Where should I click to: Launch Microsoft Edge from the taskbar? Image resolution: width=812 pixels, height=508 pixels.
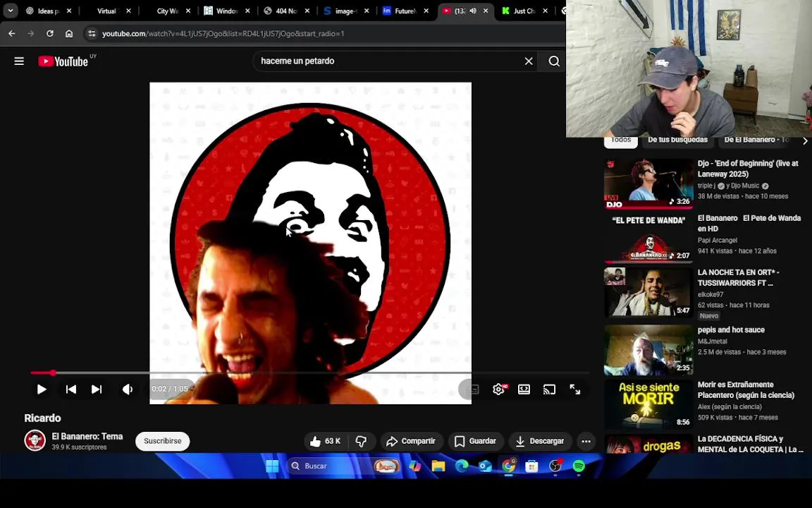click(462, 466)
